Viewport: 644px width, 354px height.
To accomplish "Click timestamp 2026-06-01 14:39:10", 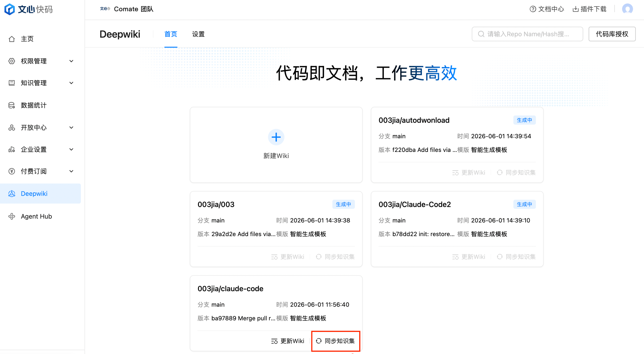I will (x=501, y=221).
